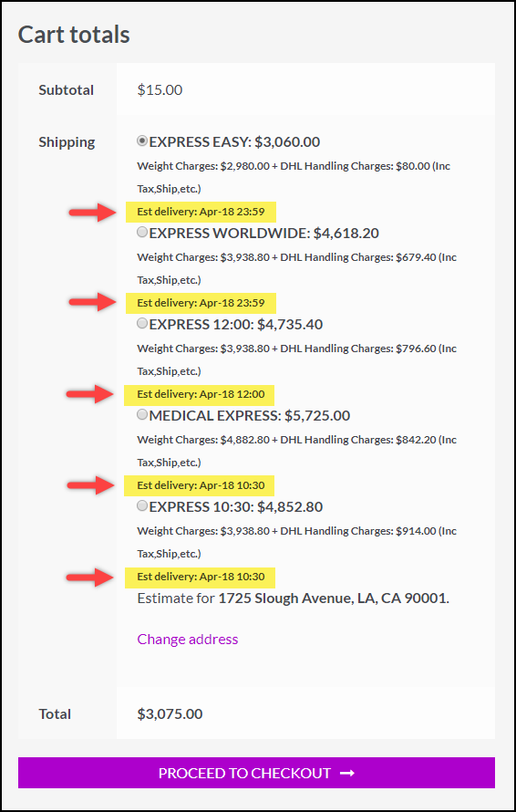This screenshot has height=812, width=516.
Task: Click the red arrow beside first Est delivery
Action: coord(93,212)
